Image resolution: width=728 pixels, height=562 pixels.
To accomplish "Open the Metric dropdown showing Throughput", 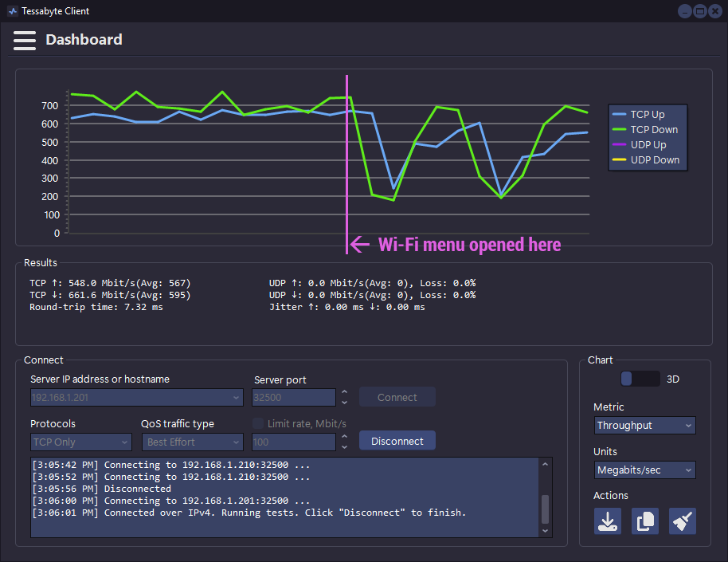I will [x=644, y=425].
